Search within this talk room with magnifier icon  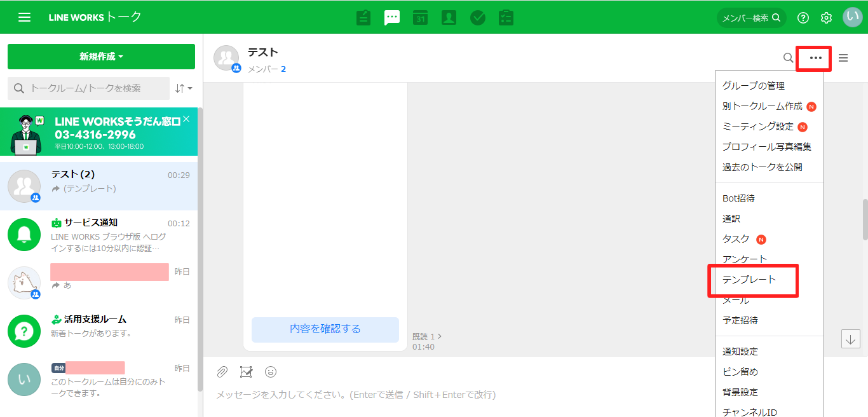pos(788,58)
